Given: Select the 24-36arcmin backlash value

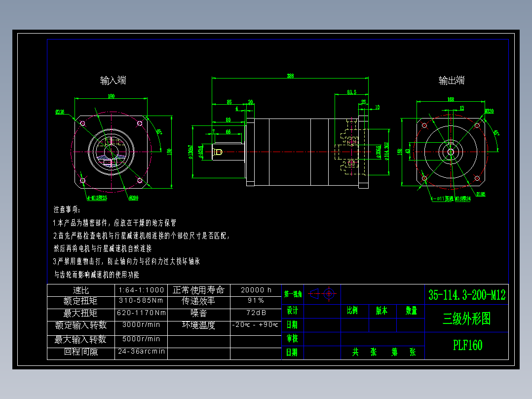Looking at the screenshot, I should point(142,352).
